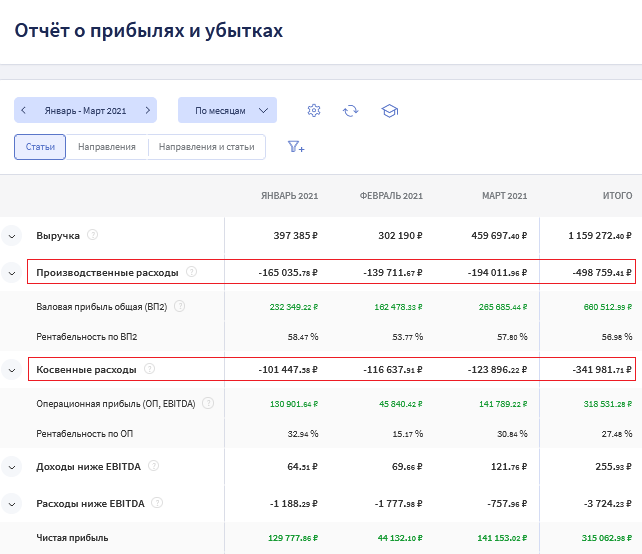Open the По месяцам grouping dropdown
Image resolution: width=642 pixels, height=554 pixels.
point(227,110)
